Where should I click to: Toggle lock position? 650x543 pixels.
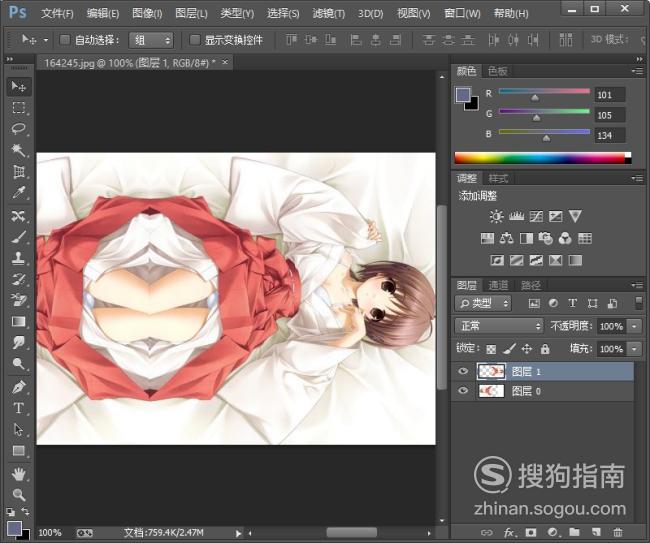(526, 349)
